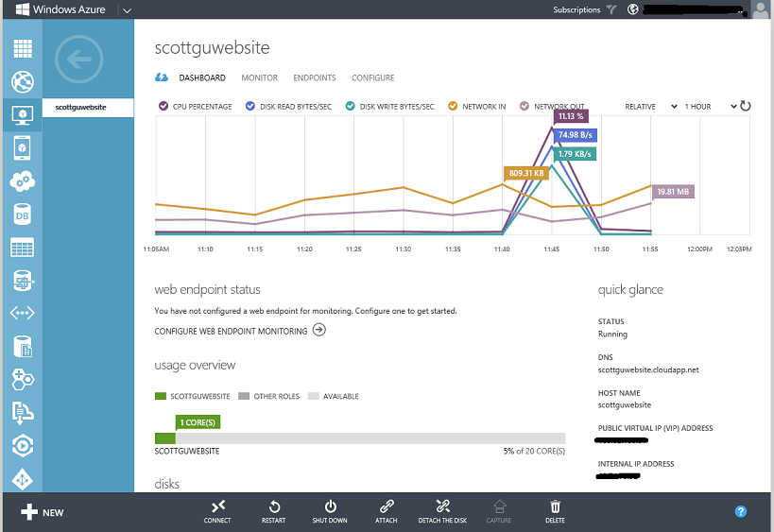Toggle Disk Read Bytes/Sec metric
This screenshot has width=774, height=532.
(x=288, y=107)
